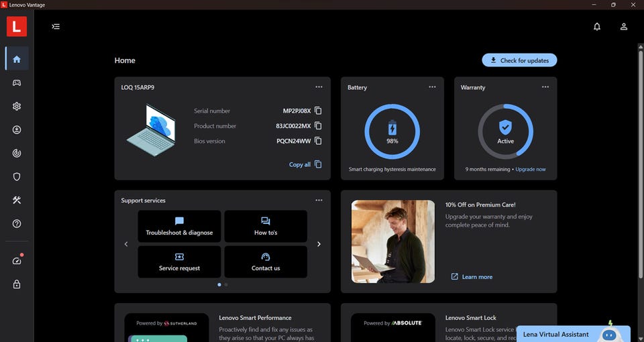
Task: Open the help question mark icon
Action: point(17,224)
